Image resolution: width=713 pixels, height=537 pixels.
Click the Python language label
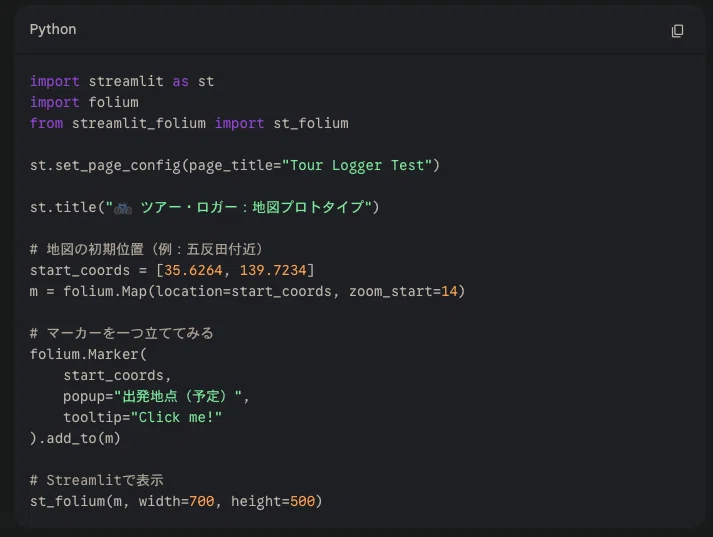point(53,29)
